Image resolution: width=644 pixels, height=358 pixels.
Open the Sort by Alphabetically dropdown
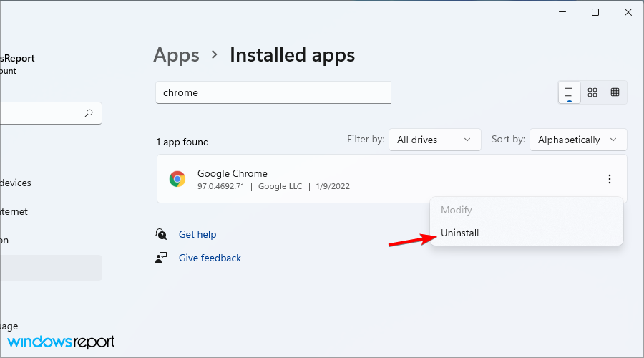(x=578, y=140)
